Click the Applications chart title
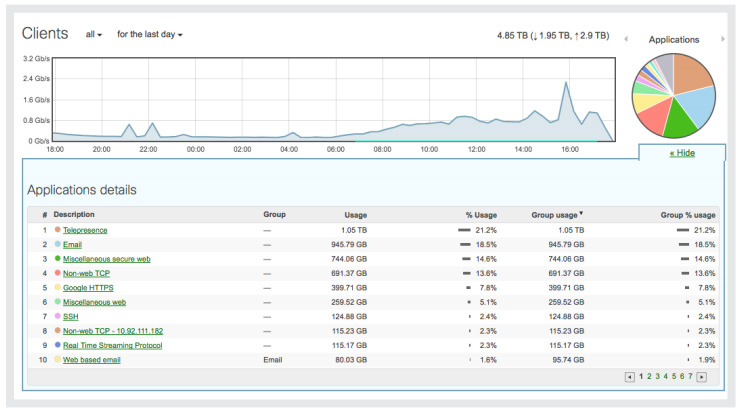This screenshot has height=415, width=742. [674, 40]
